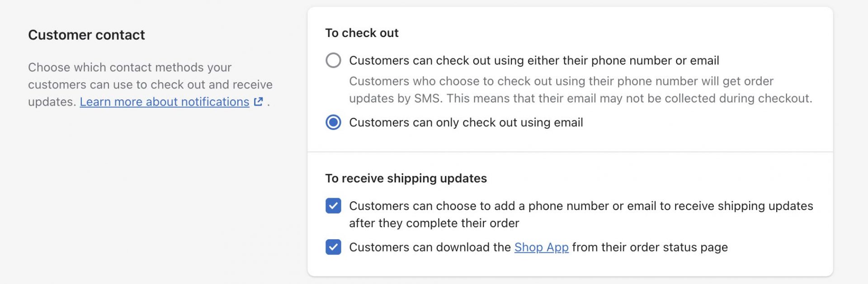Select the email-only checkout radio button

tap(333, 122)
